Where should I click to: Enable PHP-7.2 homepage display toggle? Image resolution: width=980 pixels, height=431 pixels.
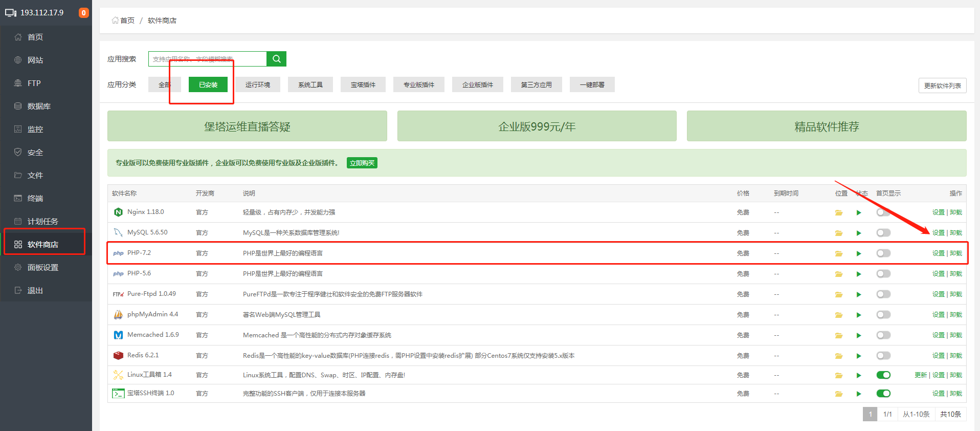883,253
